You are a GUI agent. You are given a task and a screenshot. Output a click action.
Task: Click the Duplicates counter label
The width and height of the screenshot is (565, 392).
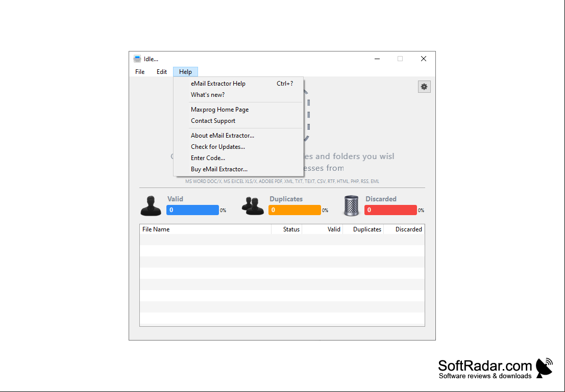coord(286,199)
